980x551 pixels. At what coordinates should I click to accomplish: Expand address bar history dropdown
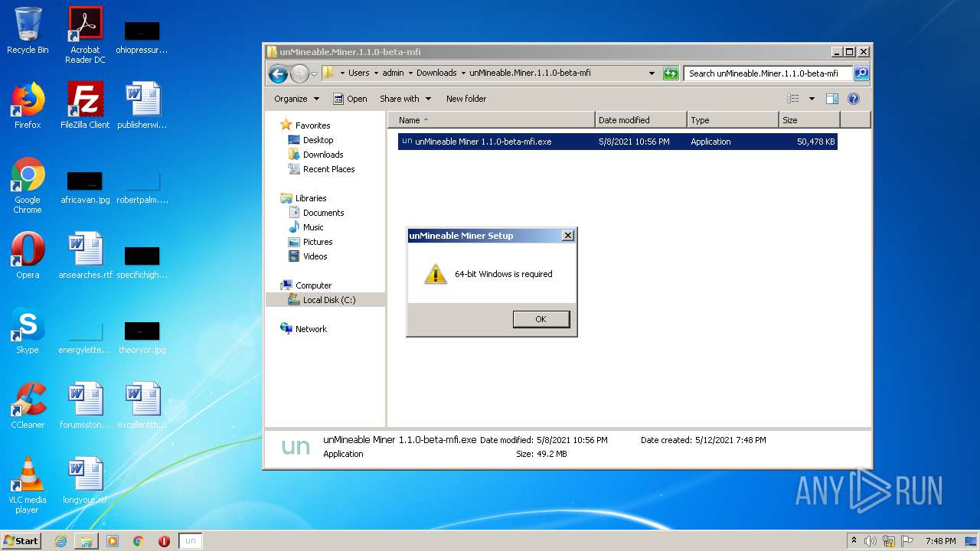652,73
